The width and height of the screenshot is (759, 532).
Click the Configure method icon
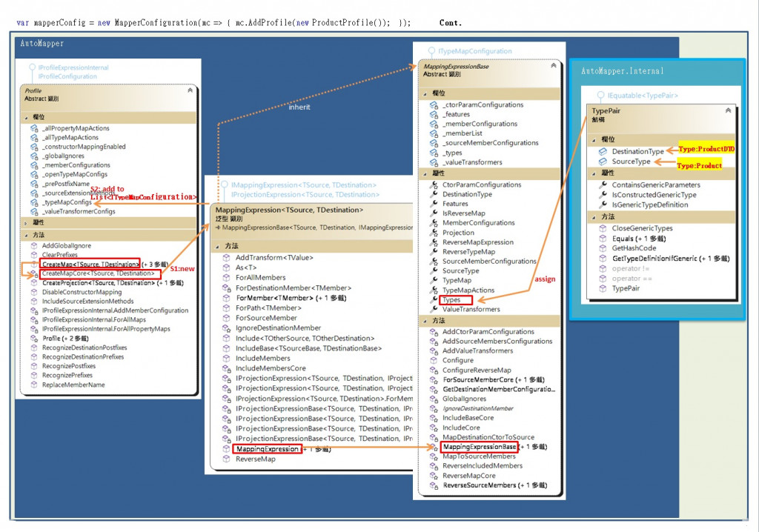point(434,361)
